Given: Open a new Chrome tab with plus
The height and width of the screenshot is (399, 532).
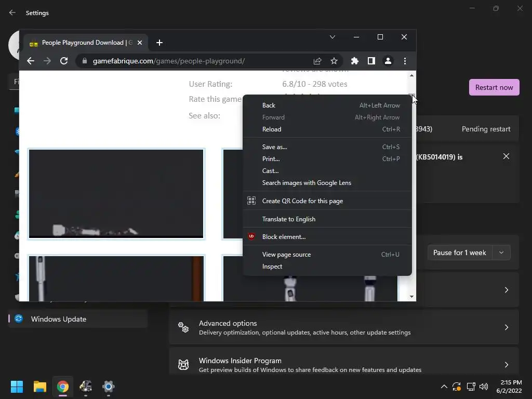Looking at the screenshot, I should [159, 43].
